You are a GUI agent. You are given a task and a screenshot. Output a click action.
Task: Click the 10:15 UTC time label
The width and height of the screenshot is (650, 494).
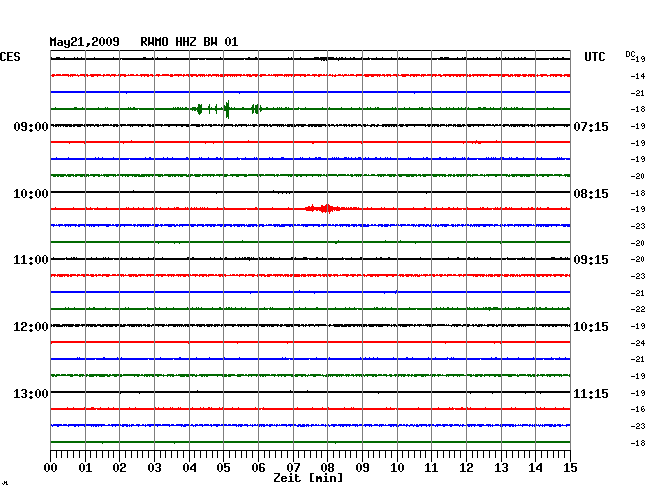pos(591,327)
